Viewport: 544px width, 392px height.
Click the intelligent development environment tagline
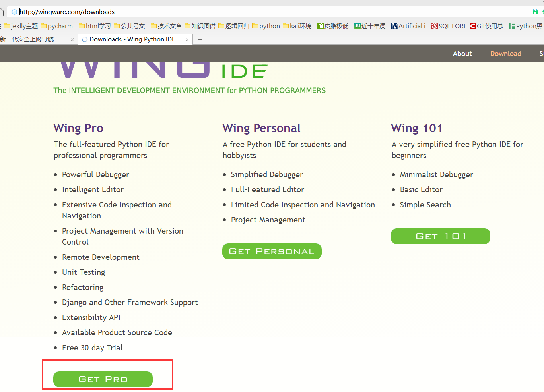tap(190, 90)
